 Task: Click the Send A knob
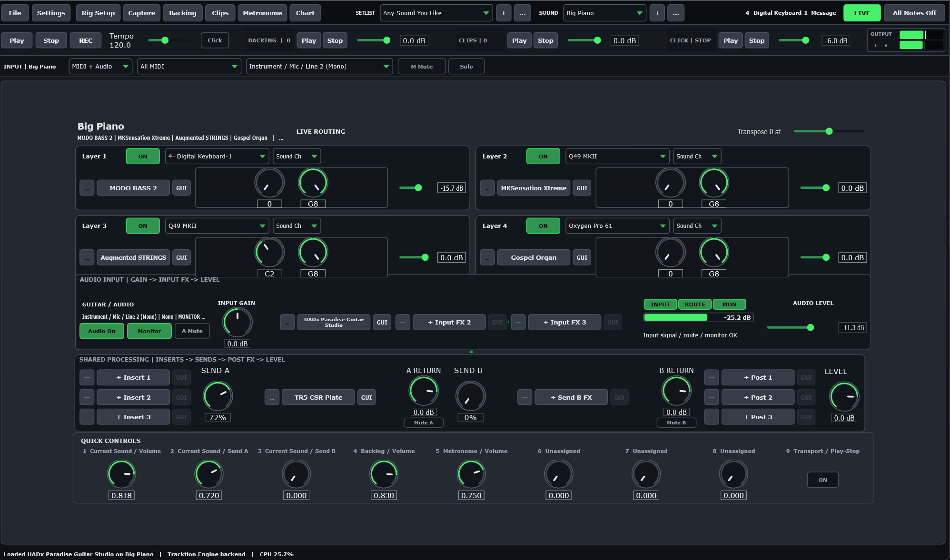pos(218,396)
